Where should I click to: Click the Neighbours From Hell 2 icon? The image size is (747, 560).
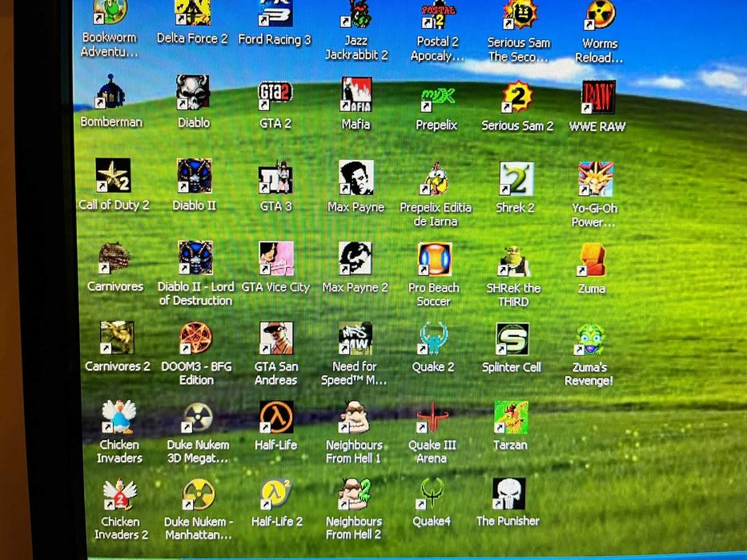tap(355, 494)
